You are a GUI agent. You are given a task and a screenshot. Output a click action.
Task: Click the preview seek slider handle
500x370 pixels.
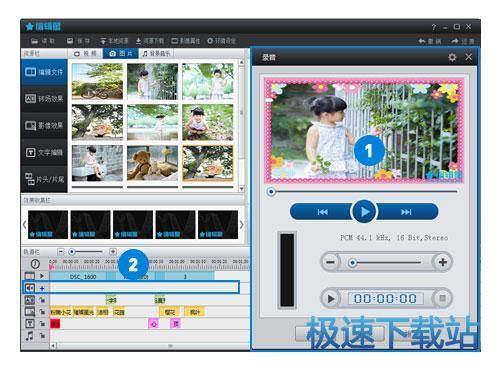point(271,192)
